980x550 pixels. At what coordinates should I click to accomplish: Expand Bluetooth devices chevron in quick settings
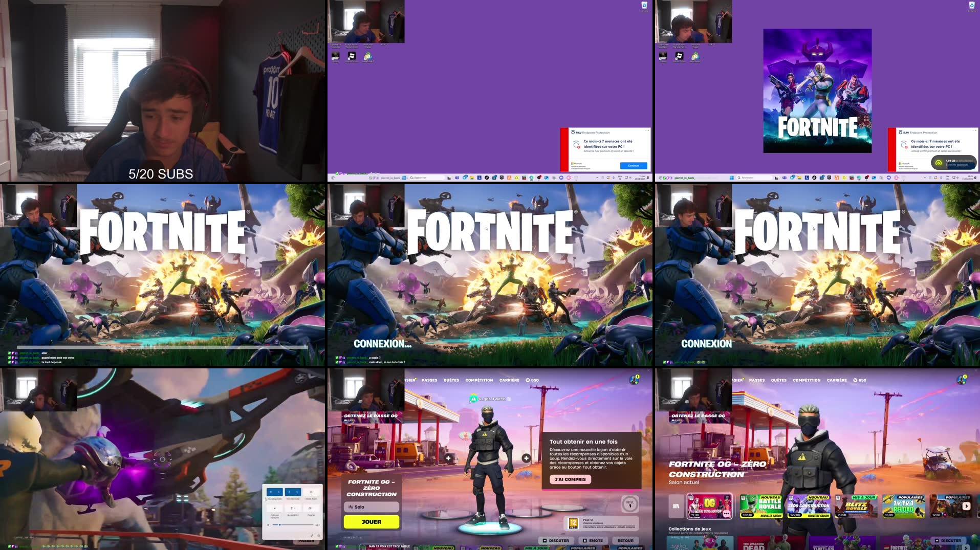click(x=297, y=492)
